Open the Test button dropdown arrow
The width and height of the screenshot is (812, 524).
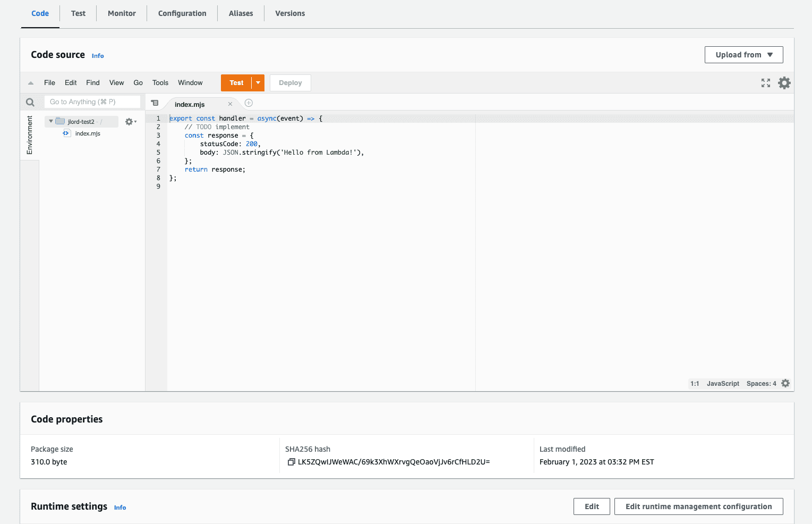pos(258,83)
